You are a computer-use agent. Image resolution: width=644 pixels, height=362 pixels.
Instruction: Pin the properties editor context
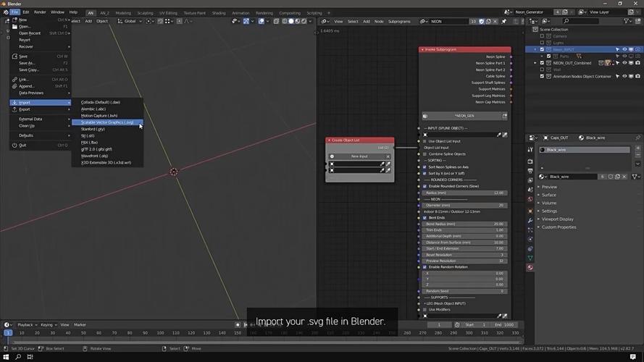point(637,138)
